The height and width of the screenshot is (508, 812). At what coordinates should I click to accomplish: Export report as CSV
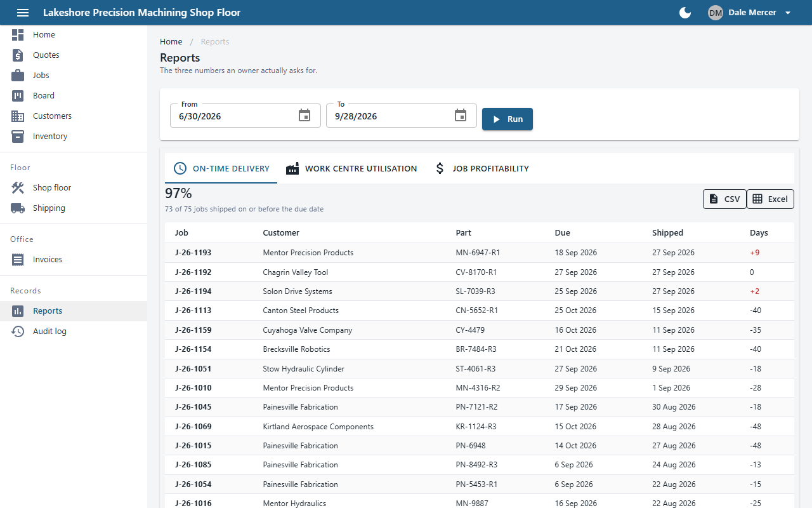pos(724,199)
